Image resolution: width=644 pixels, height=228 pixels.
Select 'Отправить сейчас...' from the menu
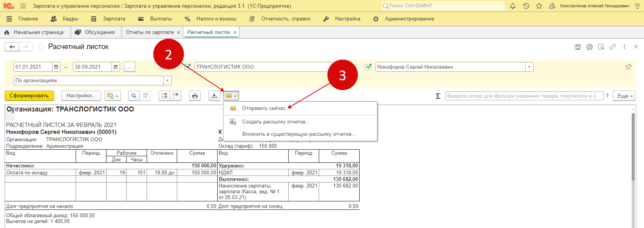click(x=265, y=108)
